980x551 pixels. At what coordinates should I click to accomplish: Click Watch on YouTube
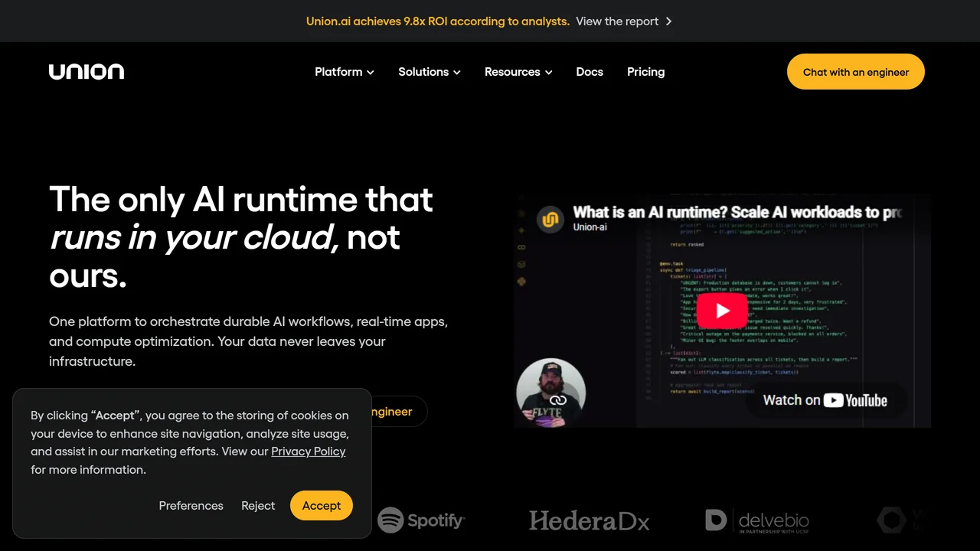pos(825,400)
